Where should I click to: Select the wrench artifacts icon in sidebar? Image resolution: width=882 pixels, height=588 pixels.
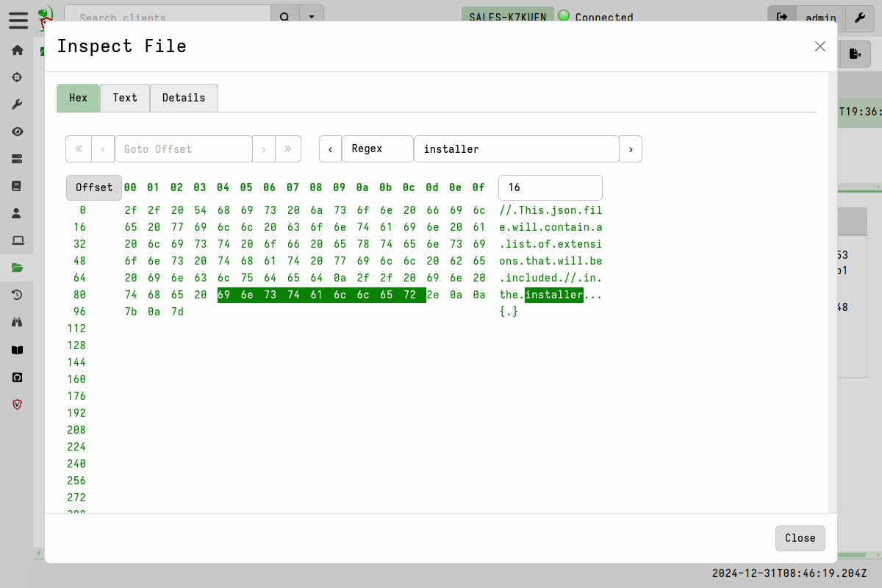(17, 104)
